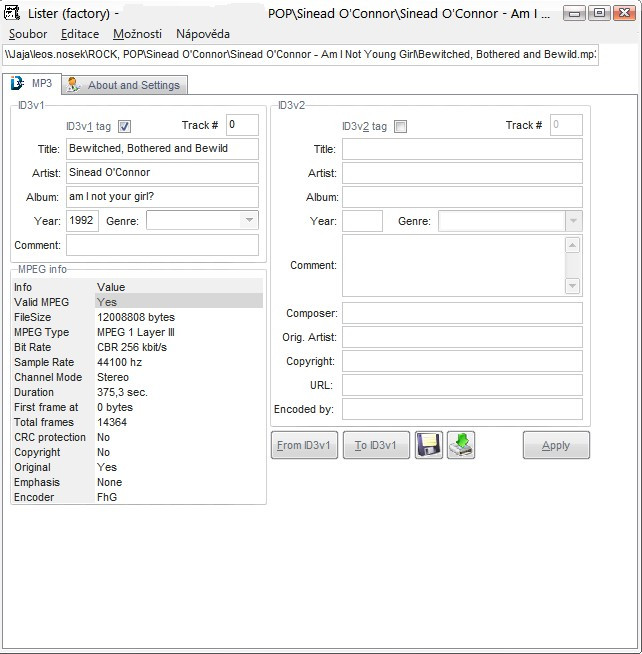
Task: Select the Original row in MPEG info
Action: (138, 467)
